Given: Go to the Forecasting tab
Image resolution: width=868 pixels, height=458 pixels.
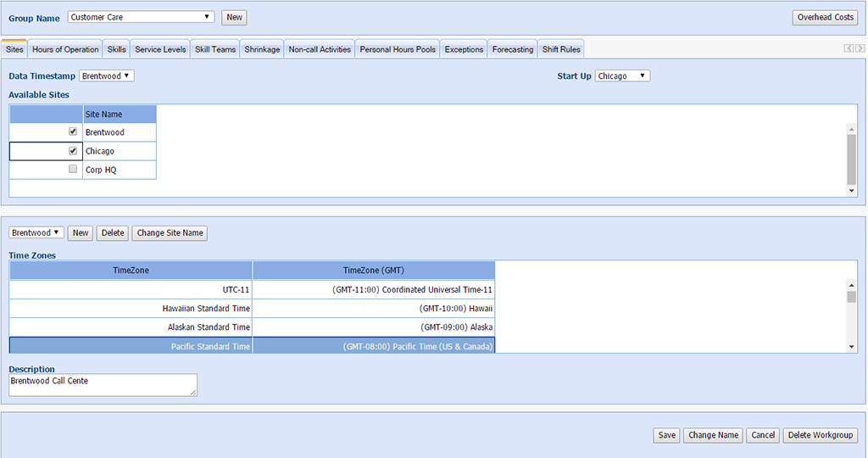Looking at the screenshot, I should pyautogui.click(x=513, y=49).
